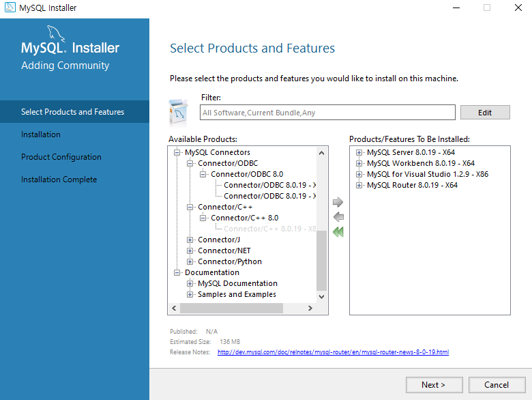Select the MySQL Connectors label
Image resolution: width=532 pixels, height=400 pixels.
tap(218, 152)
